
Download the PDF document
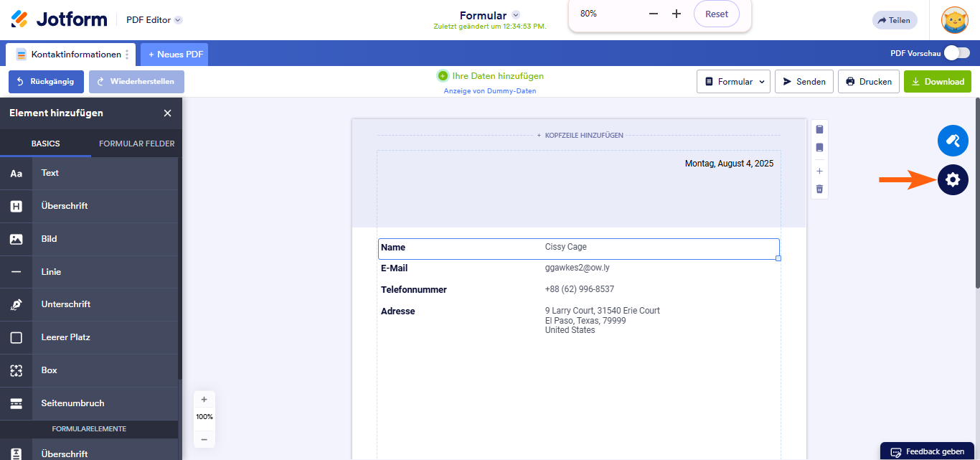pos(938,82)
